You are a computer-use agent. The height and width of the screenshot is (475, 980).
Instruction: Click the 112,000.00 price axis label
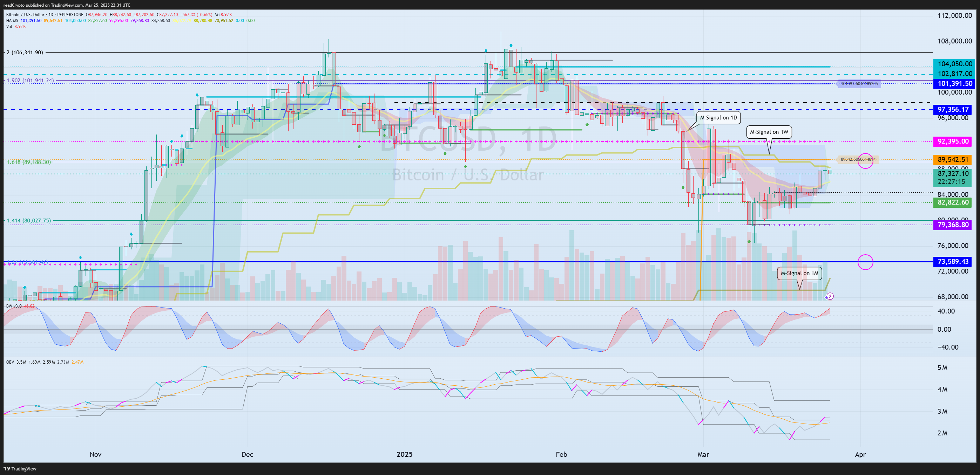(x=954, y=15)
